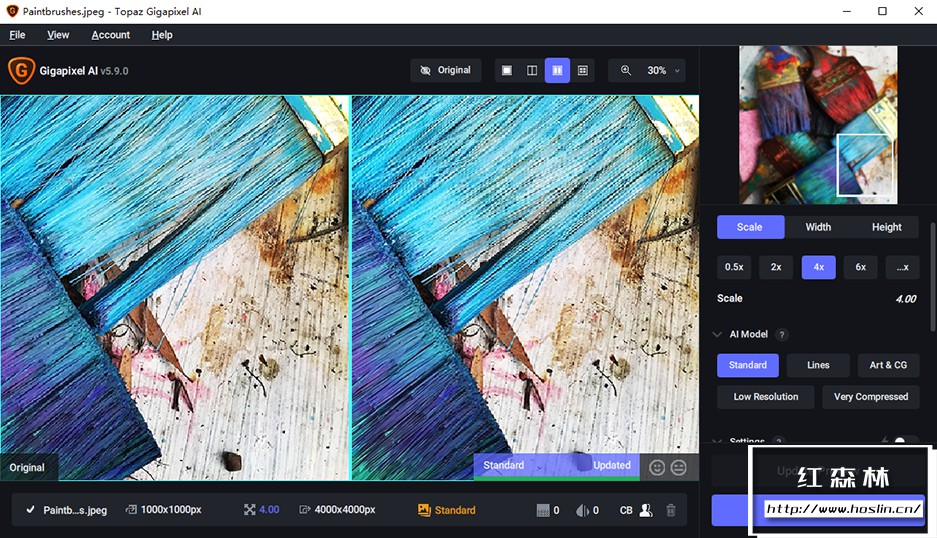Open the Help menu
937x538 pixels.
click(x=162, y=35)
